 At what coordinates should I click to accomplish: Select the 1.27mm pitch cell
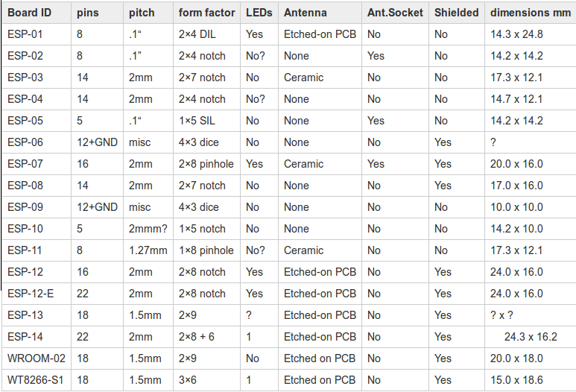[148, 250]
